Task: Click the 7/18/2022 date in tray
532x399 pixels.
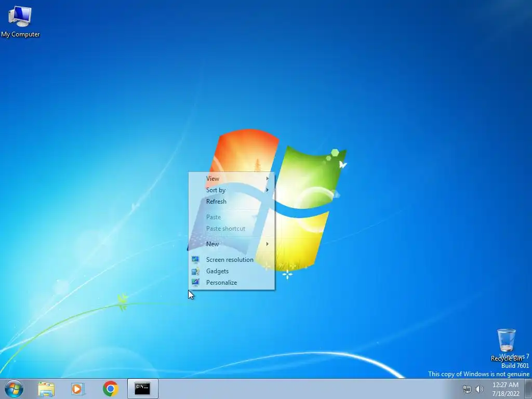Action: point(506,394)
